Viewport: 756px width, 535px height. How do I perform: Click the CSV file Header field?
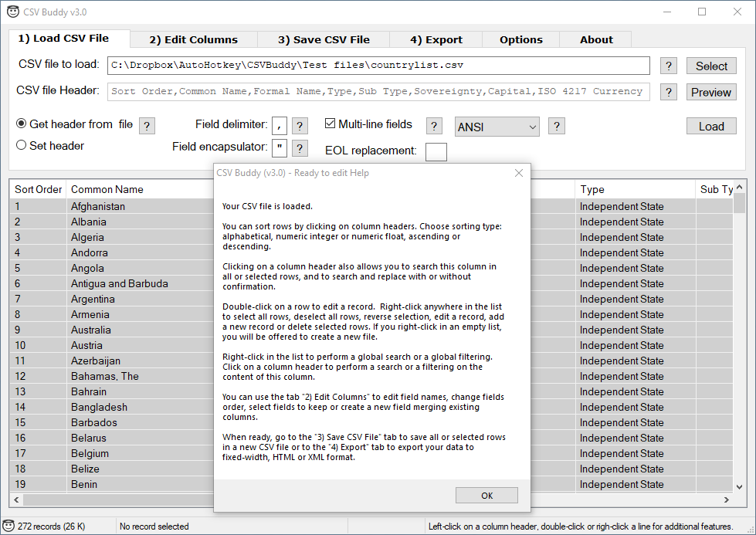coord(378,92)
